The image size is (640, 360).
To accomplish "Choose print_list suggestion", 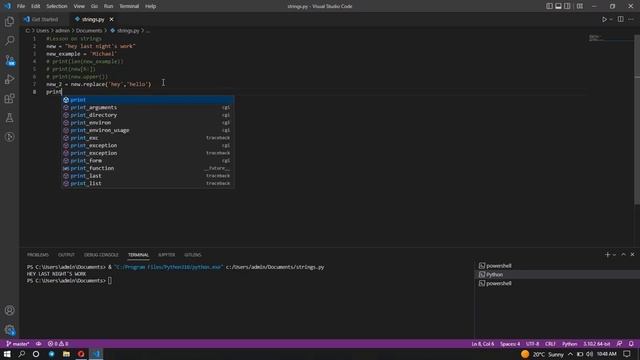I will coord(148,183).
